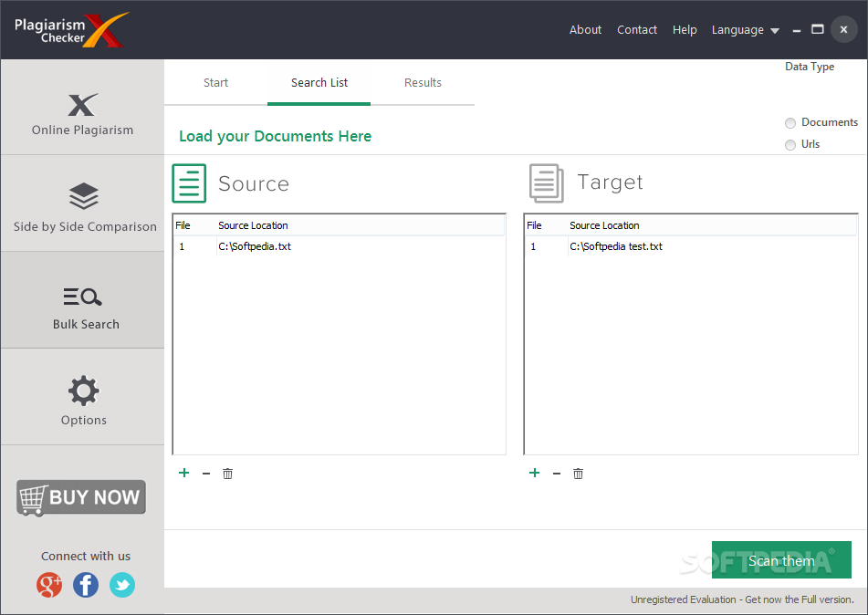Add a file to the Target list

pyautogui.click(x=535, y=473)
